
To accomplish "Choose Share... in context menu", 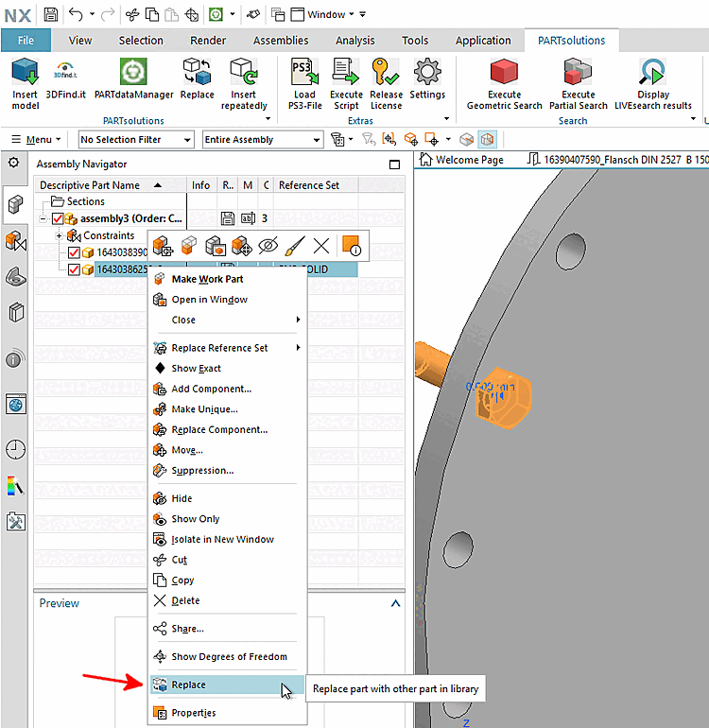I will (228, 629).
